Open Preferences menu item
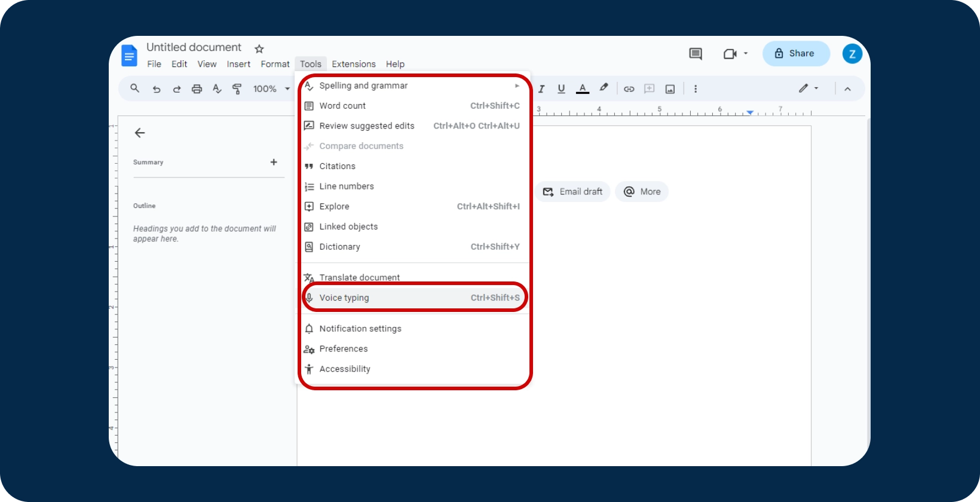Screen dimensions: 980x502 tap(413, 349)
